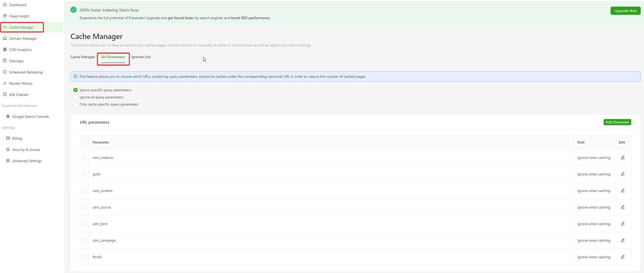Edit the utm_term parameter with the pencil icon

[x=623, y=224]
